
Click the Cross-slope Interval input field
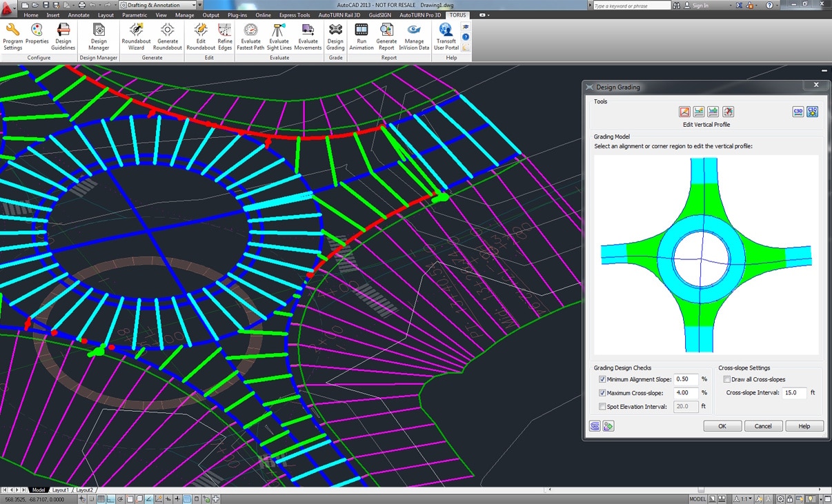point(794,393)
